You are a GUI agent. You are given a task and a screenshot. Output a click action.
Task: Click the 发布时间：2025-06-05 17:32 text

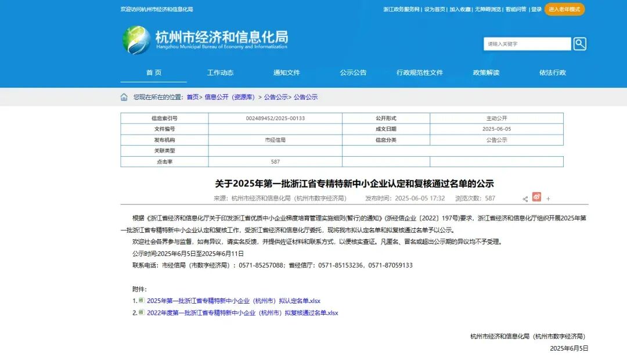tap(405, 198)
